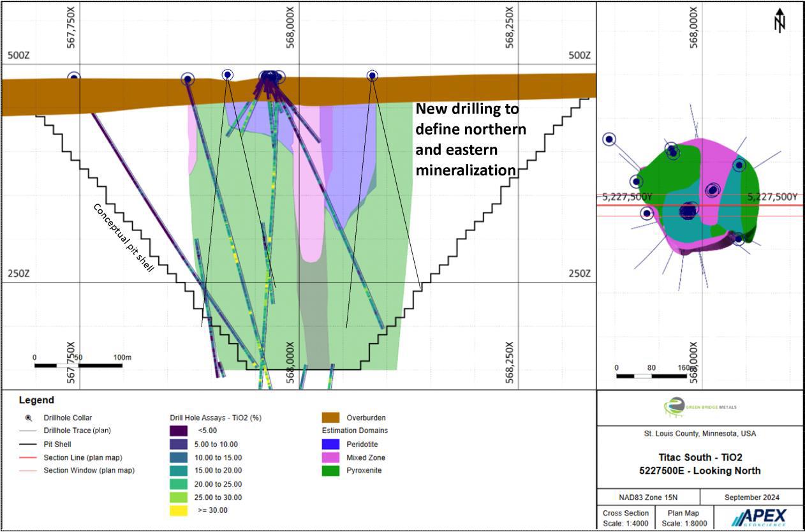The width and height of the screenshot is (805, 532).
Task: Click the 'Conceptual pit shell' label
Action: tap(124, 238)
